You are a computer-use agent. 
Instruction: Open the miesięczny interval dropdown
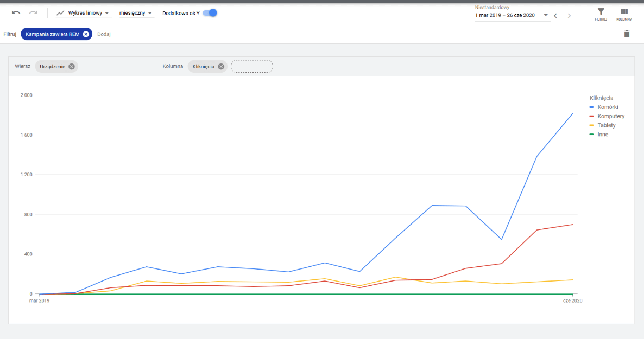[x=136, y=13]
